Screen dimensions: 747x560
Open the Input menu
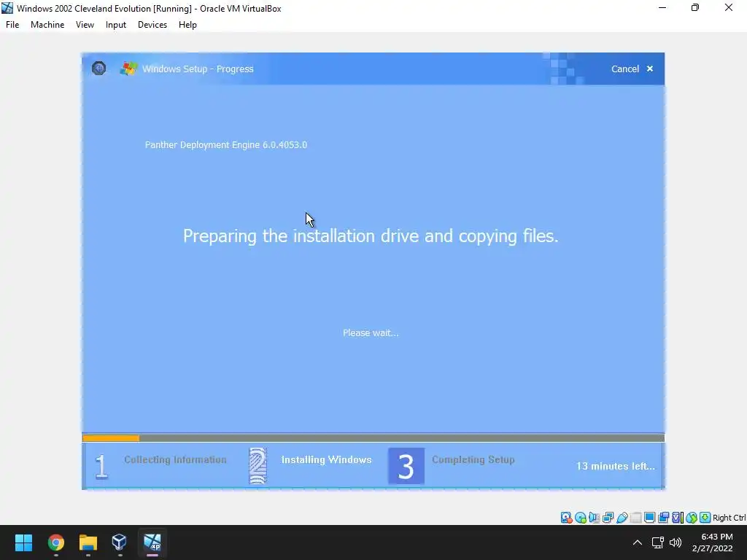[116, 25]
